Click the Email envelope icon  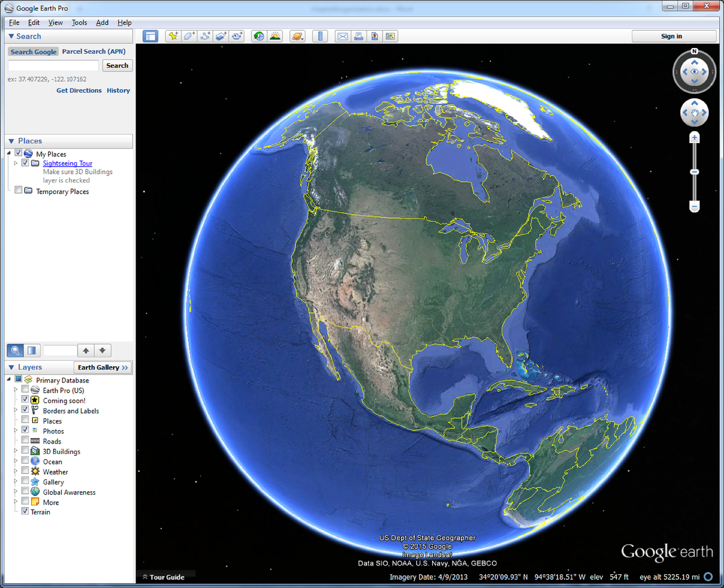[x=343, y=37]
